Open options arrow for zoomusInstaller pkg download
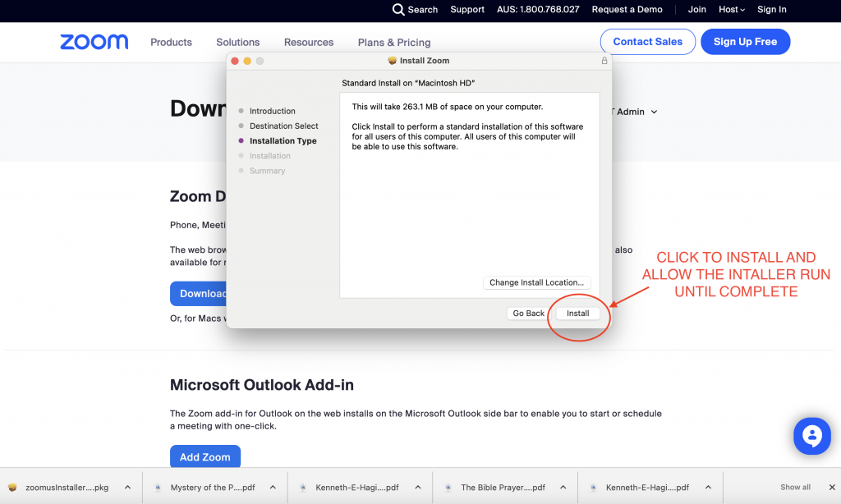Screen dimensions: 841x504 [x=127, y=488]
